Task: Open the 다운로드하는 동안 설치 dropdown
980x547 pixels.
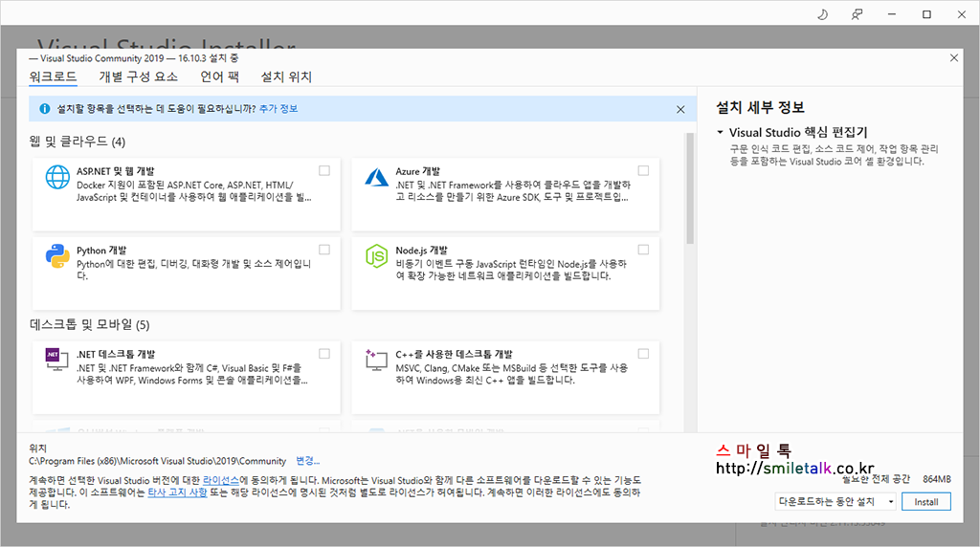Action: (835, 501)
